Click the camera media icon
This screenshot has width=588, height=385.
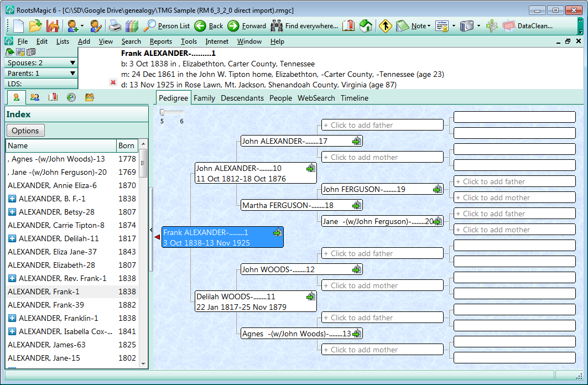coord(467,26)
